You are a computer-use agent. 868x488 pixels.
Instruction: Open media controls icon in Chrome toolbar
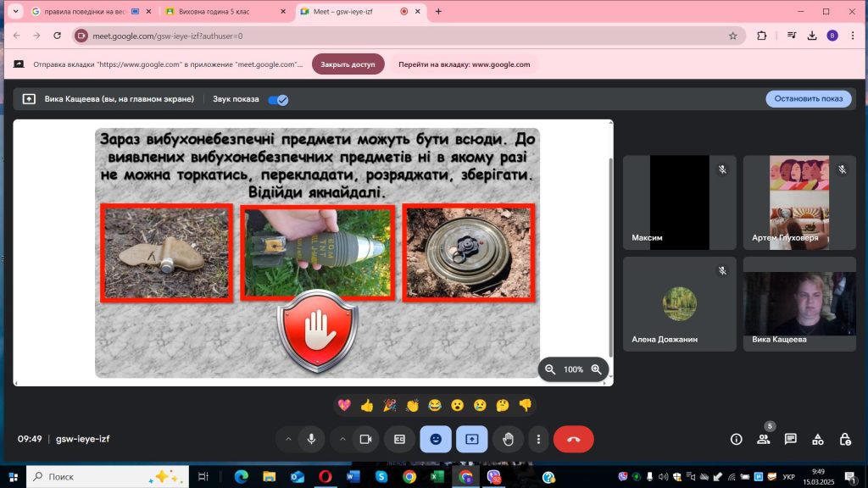click(x=792, y=36)
